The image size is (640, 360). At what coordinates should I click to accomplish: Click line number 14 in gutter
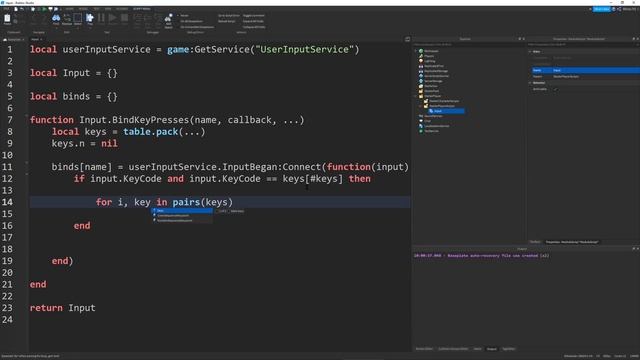7,202
